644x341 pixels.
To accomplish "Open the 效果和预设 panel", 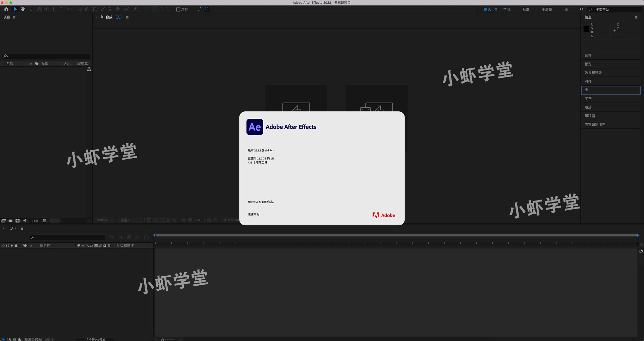I will pyautogui.click(x=610, y=73).
